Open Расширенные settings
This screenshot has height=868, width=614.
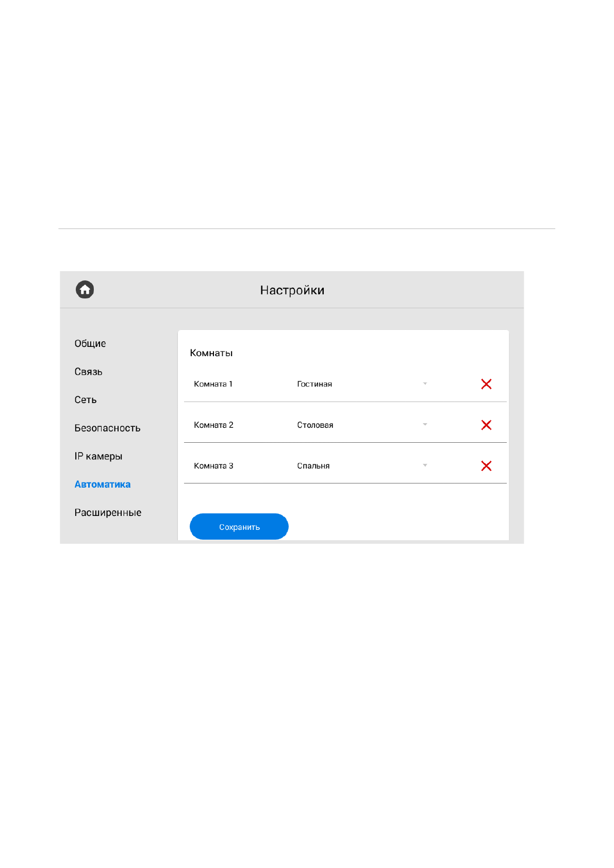point(108,513)
